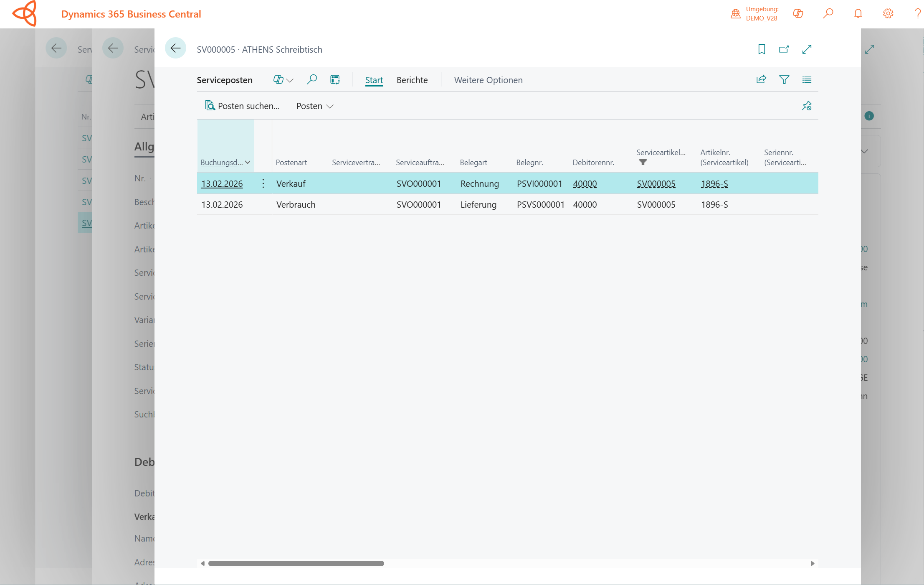Share the Serviceposten list
The height and width of the screenshot is (585, 924).
click(761, 79)
